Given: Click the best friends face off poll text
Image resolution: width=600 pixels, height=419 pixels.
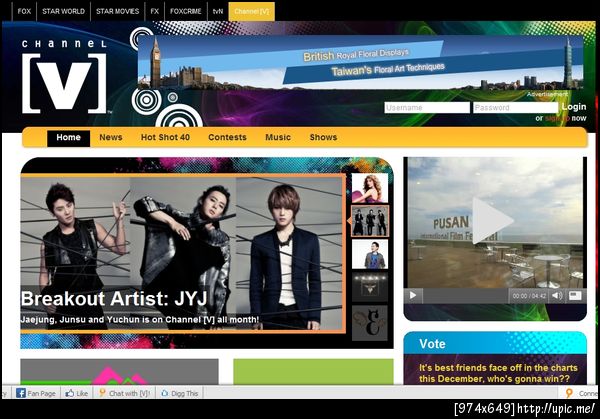Looking at the screenshot, I should tap(498, 373).
